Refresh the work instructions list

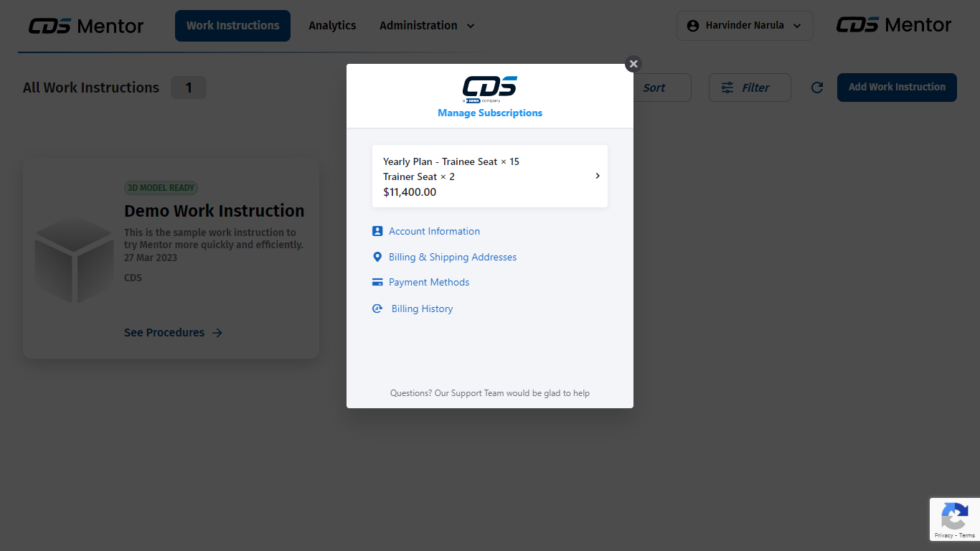coord(816,88)
